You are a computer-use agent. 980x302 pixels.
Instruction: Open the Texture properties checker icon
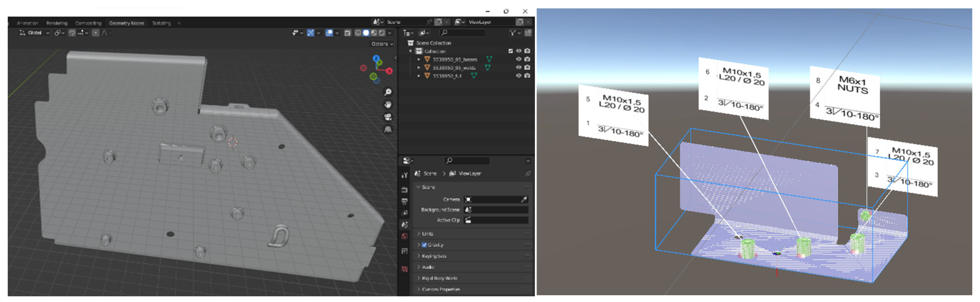[404, 269]
